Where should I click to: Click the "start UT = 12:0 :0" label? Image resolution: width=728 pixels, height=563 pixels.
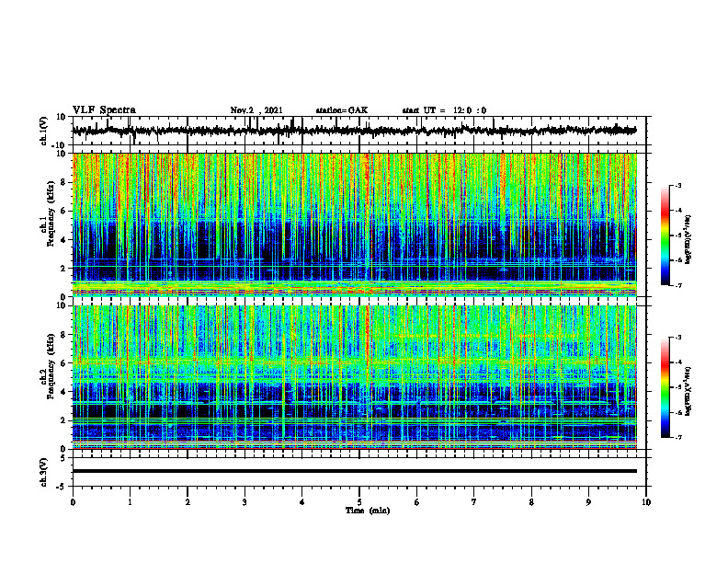pos(444,110)
